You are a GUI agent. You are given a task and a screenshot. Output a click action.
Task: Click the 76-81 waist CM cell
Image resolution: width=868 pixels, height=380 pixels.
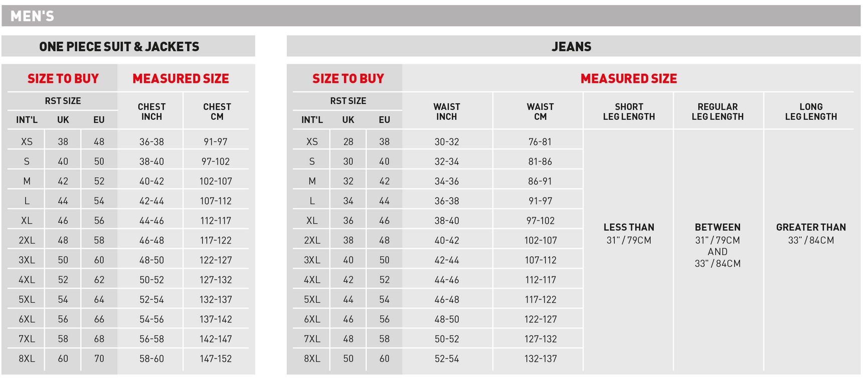coord(540,142)
